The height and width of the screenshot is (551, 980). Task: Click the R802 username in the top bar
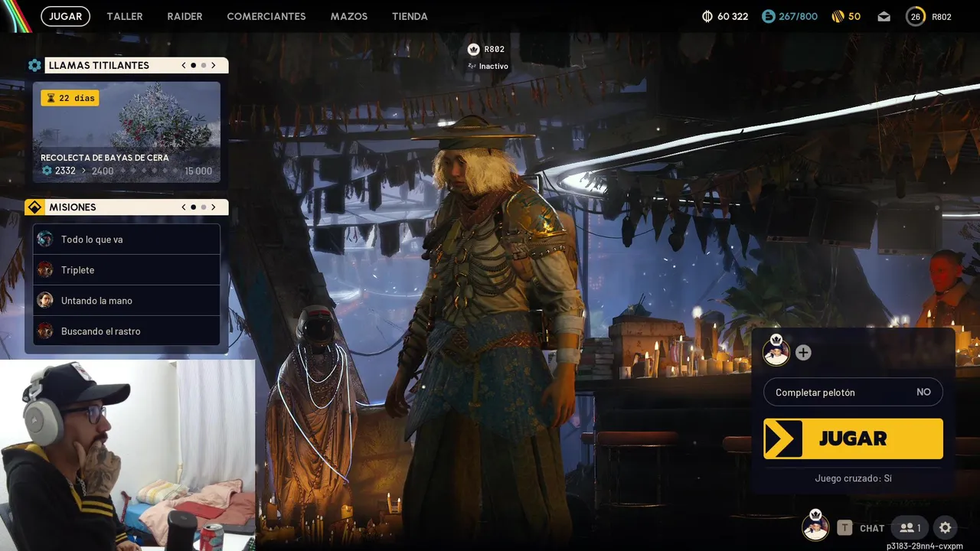point(942,17)
